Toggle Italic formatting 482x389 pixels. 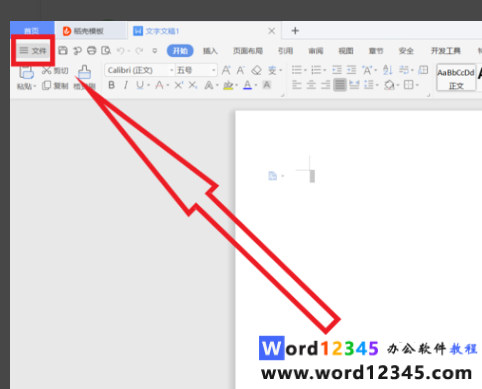pyautogui.click(x=126, y=85)
